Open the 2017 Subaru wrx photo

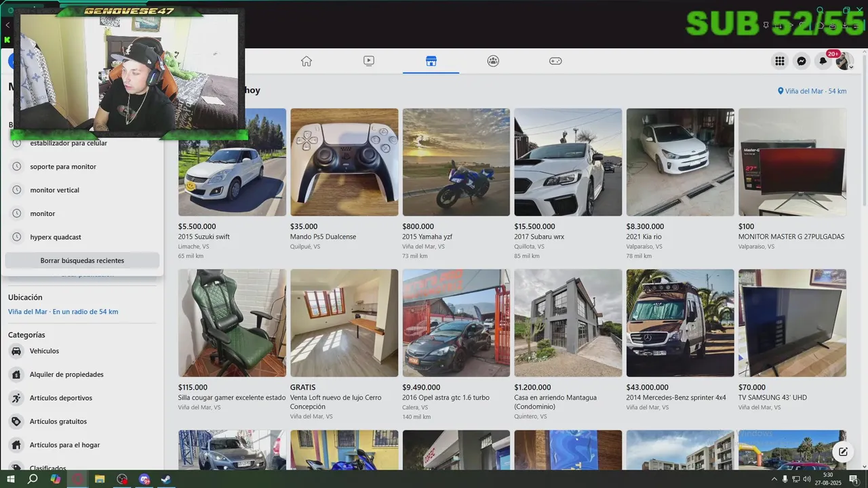click(x=568, y=162)
